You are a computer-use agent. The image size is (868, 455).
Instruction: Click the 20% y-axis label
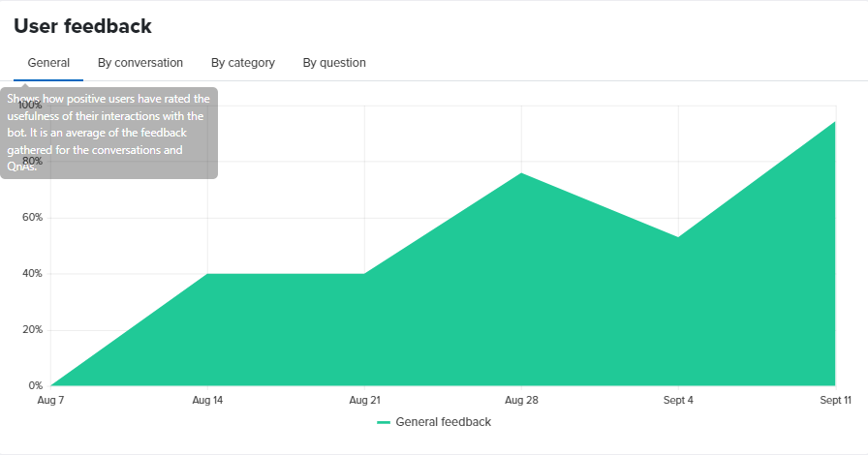pyautogui.click(x=32, y=329)
